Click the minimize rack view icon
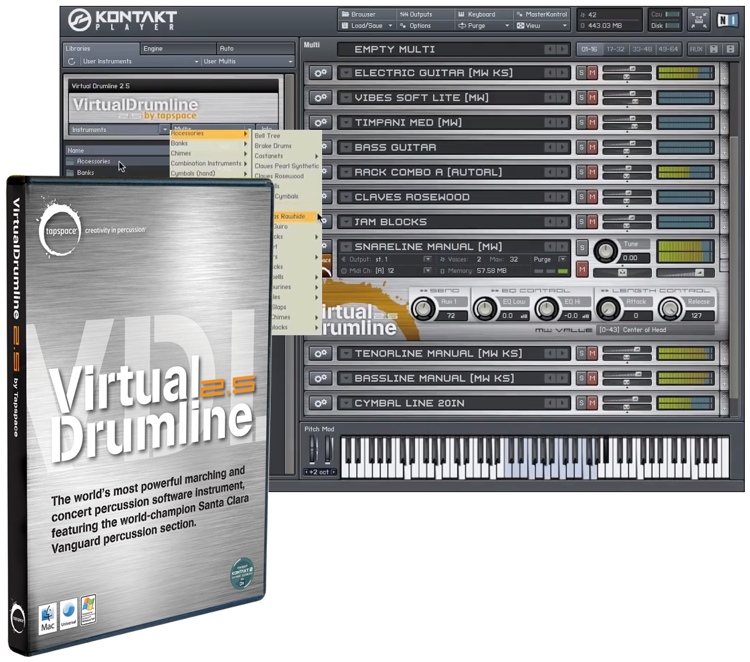The height and width of the screenshot is (662, 750). [698, 20]
